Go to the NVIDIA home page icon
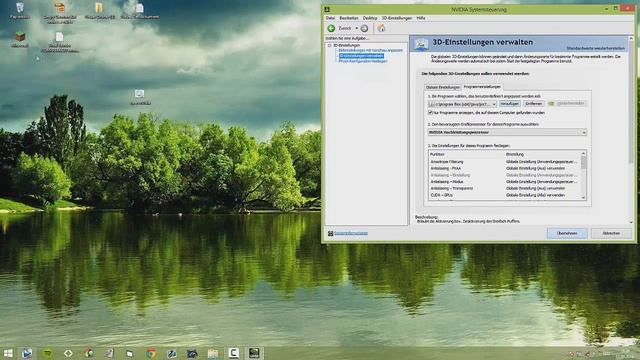This screenshot has width=640, height=360. [x=381, y=28]
